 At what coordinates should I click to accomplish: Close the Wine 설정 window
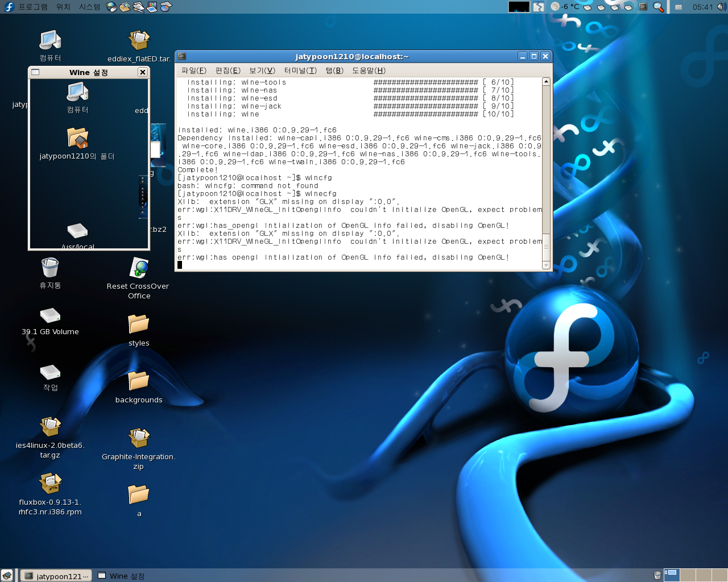coord(143,72)
